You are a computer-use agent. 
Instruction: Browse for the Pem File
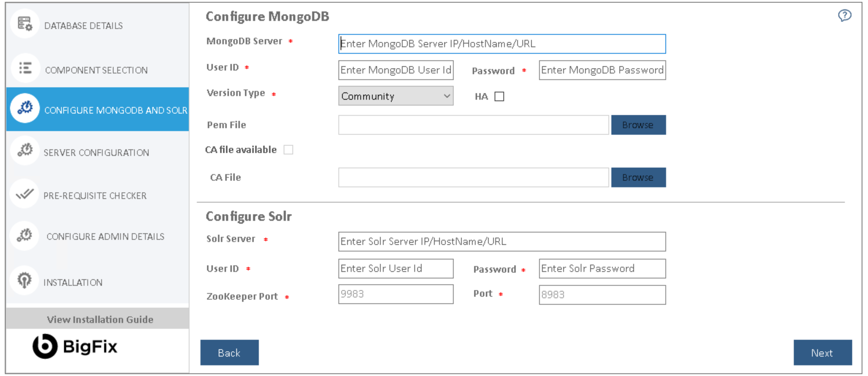638,125
